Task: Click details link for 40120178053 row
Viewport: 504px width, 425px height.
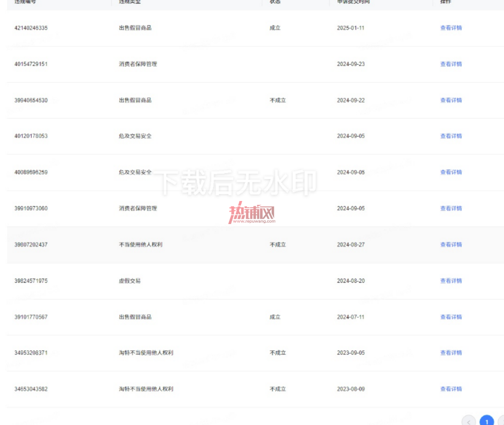Action: click(451, 136)
